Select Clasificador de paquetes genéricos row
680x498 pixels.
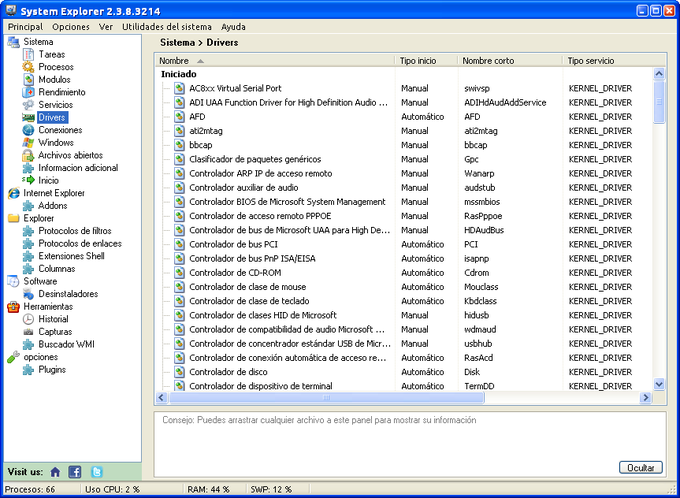pos(403,159)
